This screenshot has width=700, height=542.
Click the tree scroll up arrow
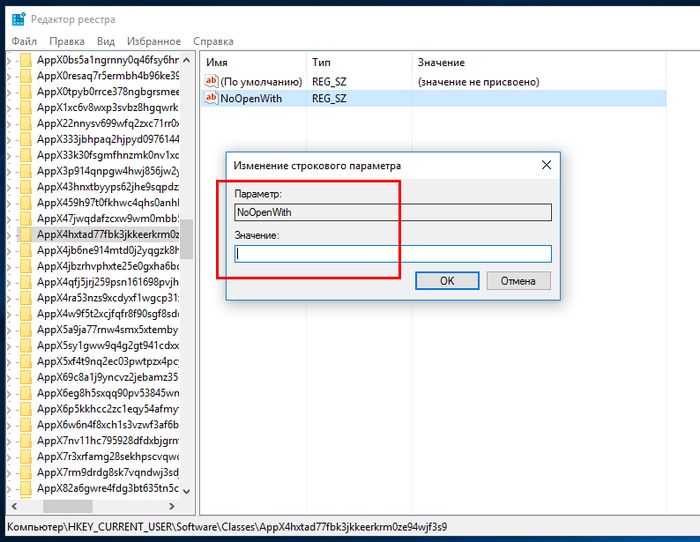tap(187, 60)
